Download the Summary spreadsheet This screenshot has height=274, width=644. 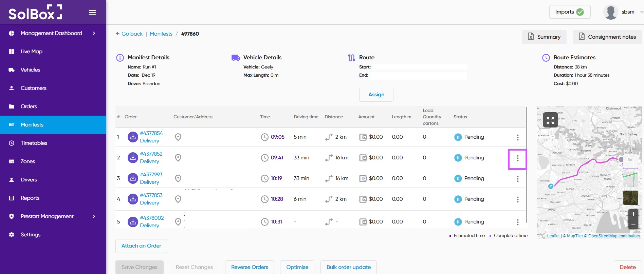[x=544, y=37]
